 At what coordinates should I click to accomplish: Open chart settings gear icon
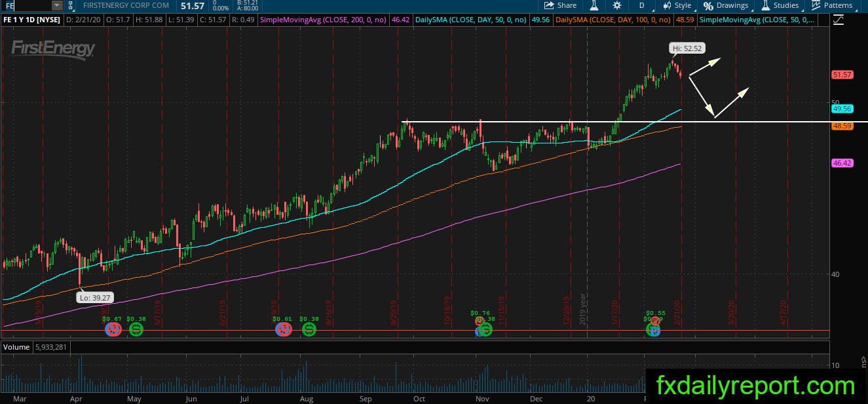617,5
